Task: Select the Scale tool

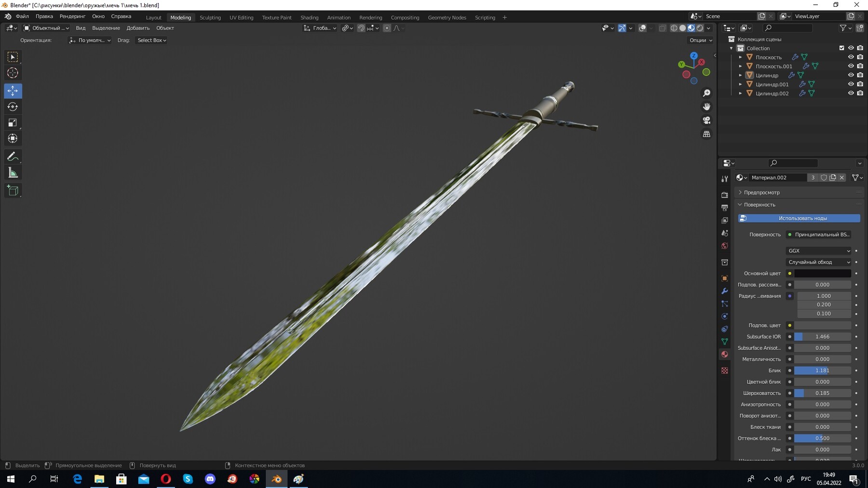Action: point(13,122)
